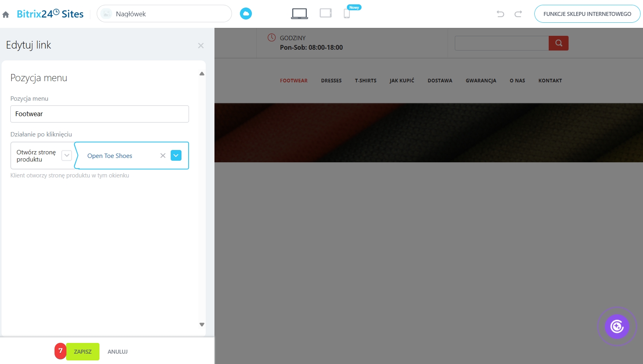Open the Footwear menu item

294,81
